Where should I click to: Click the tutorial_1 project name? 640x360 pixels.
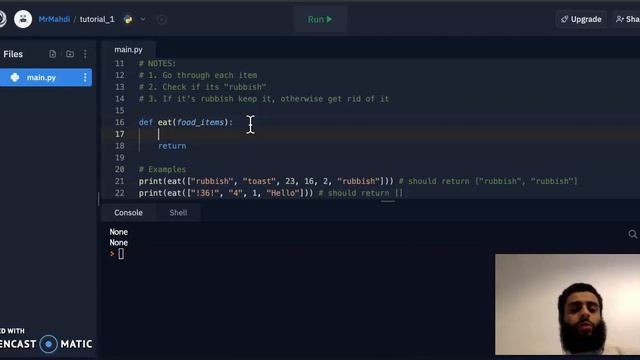coord(97,19)
